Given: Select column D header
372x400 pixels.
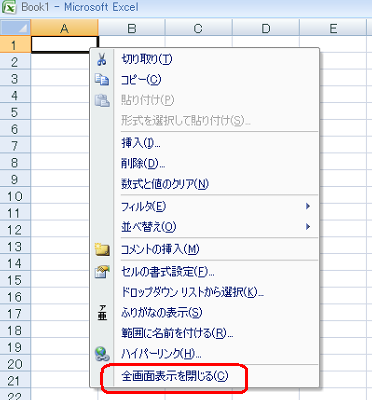Looking at the screenshot, I should point(266,27).
